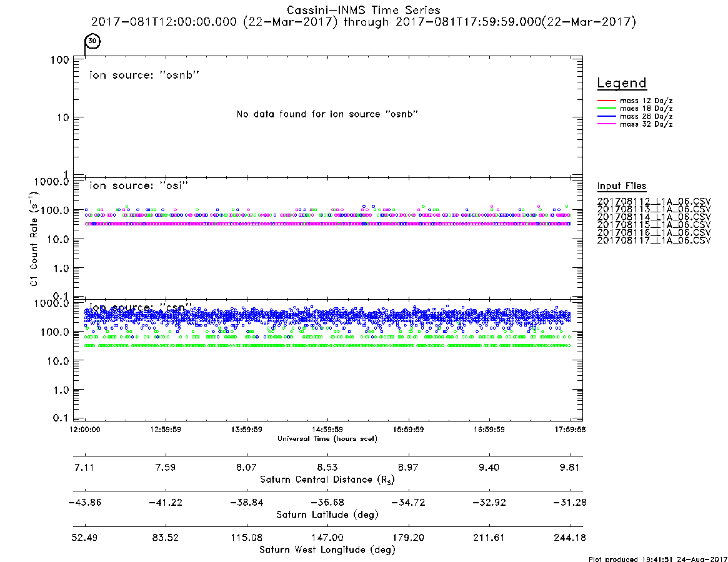Click the 14:59:59 time tick label
Viewport: 728px width, 562px height.
(x=327, y=430)
